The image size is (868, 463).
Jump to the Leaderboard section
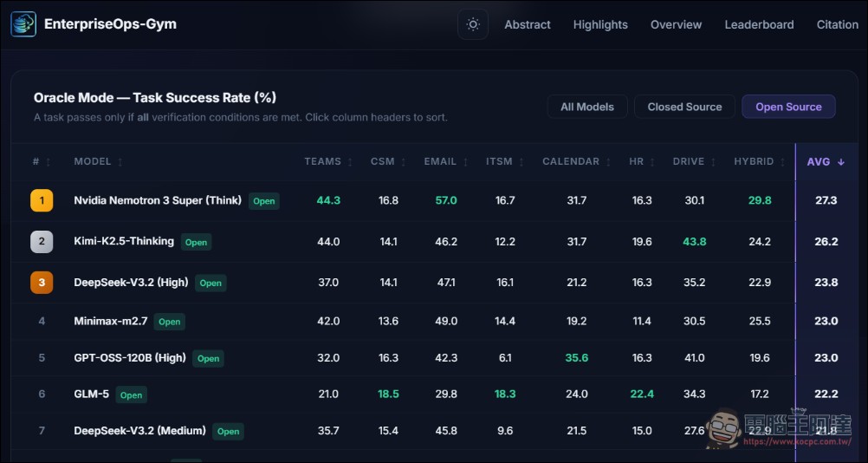(759, 25)
